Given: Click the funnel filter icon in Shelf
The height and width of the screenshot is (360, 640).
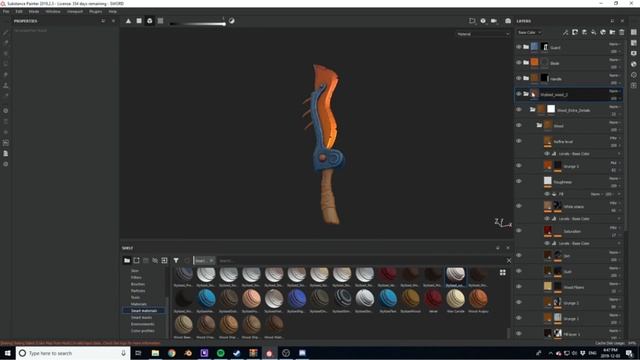Looking at the screenshot, I should click(x=176, y=260).
